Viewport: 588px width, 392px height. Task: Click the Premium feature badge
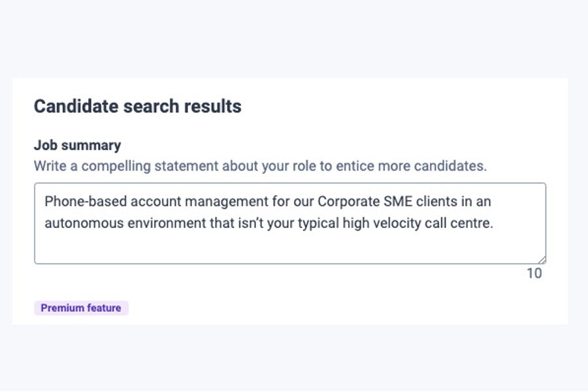81,308
